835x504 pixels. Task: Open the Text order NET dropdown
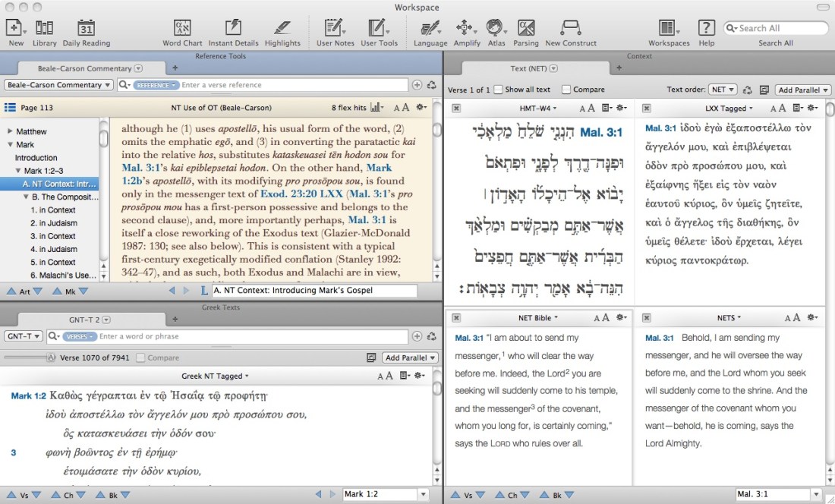(x=721, y=90)
